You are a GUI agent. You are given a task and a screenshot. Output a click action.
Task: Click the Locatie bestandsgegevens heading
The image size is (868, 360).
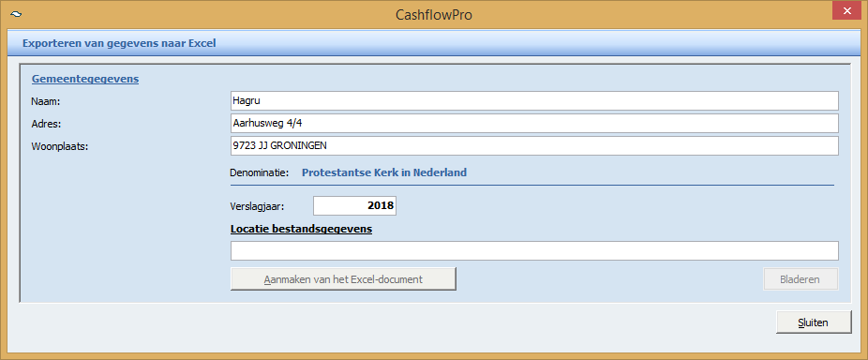301,229
